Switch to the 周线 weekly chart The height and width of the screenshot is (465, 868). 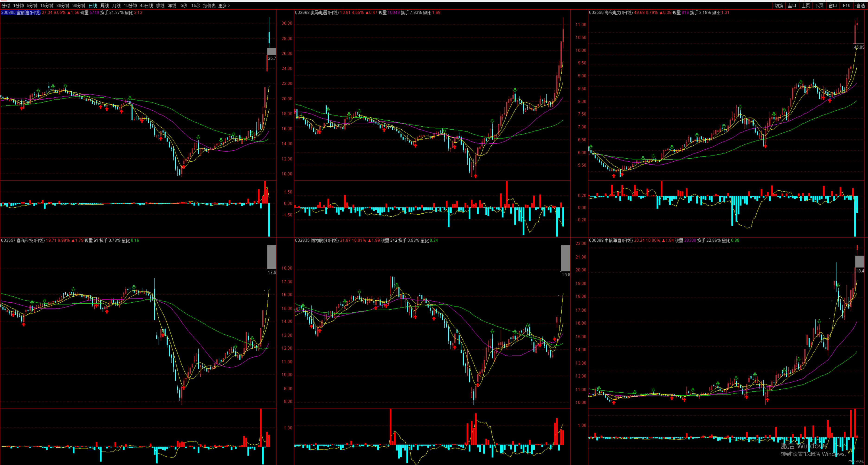click(x=105, y=6)
